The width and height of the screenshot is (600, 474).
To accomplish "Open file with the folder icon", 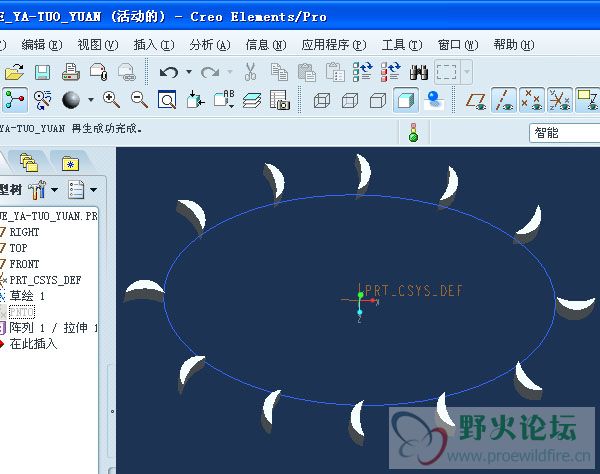I will click(15, 72).
